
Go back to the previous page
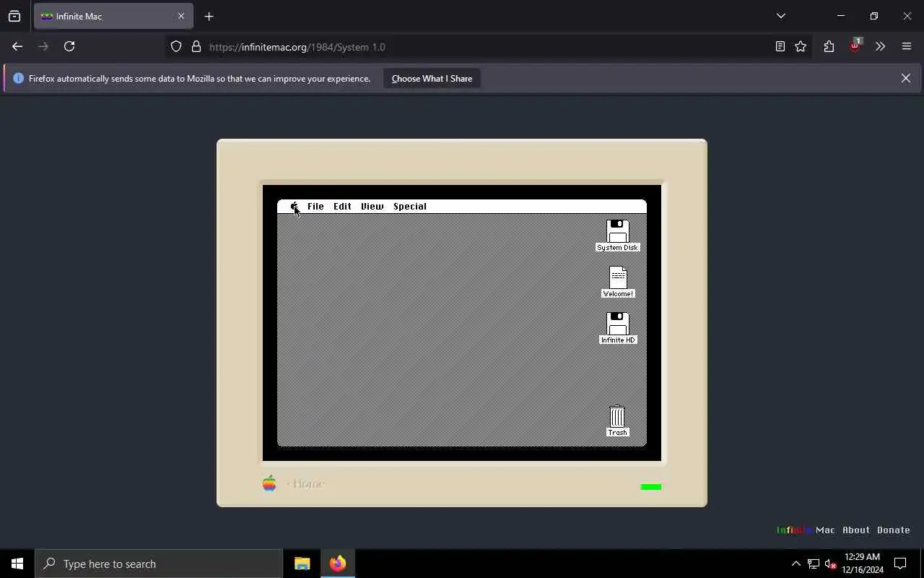pos(17,46)
